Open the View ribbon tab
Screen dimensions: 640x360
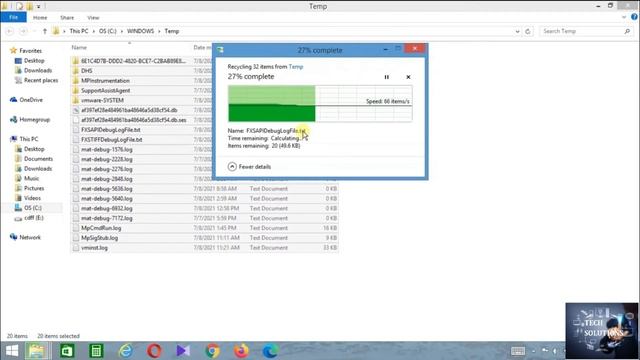click(x=93, y=18)
